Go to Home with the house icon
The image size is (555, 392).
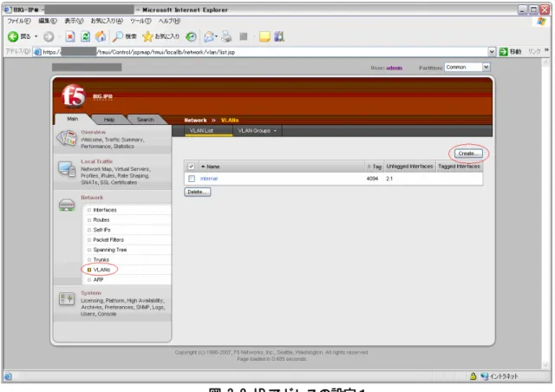[x=101, y=36]
